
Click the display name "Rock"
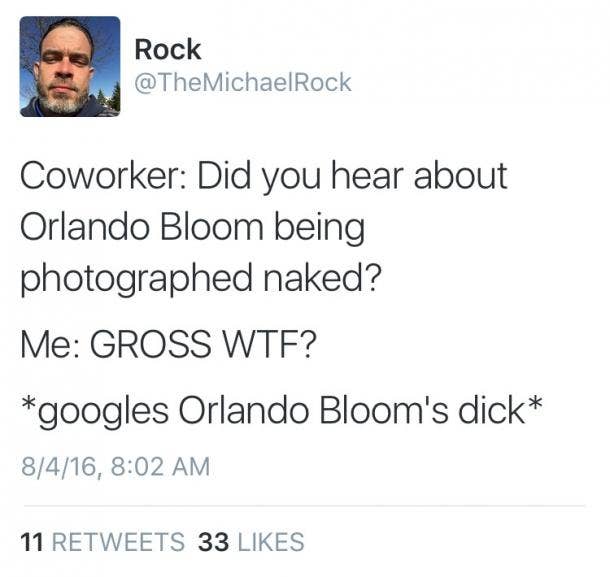(168, 50)
